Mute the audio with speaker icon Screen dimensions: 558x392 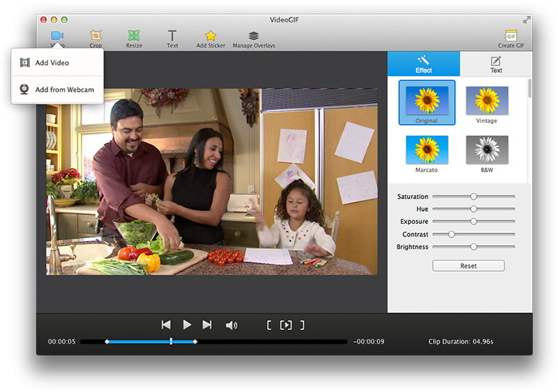click(x=232, y=325)
